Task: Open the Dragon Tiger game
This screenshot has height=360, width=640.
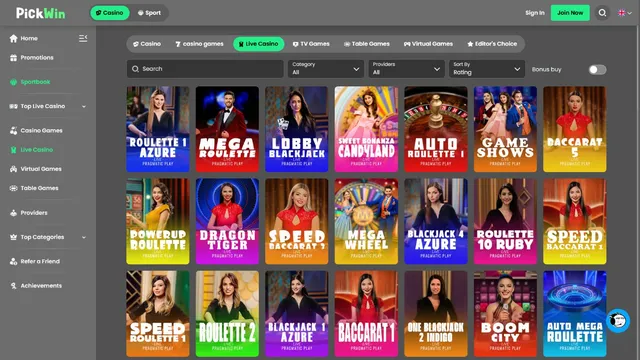Action: (x=227, y=221)
